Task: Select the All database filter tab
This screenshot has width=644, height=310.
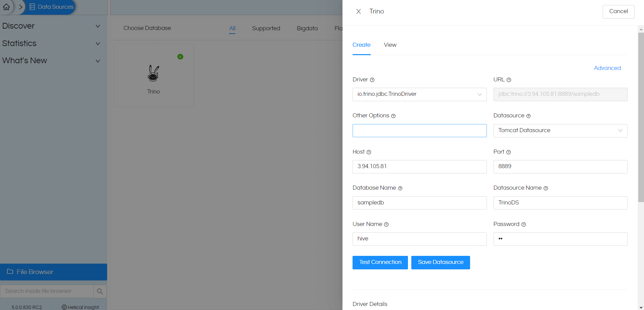Action: tap(232, 28)
